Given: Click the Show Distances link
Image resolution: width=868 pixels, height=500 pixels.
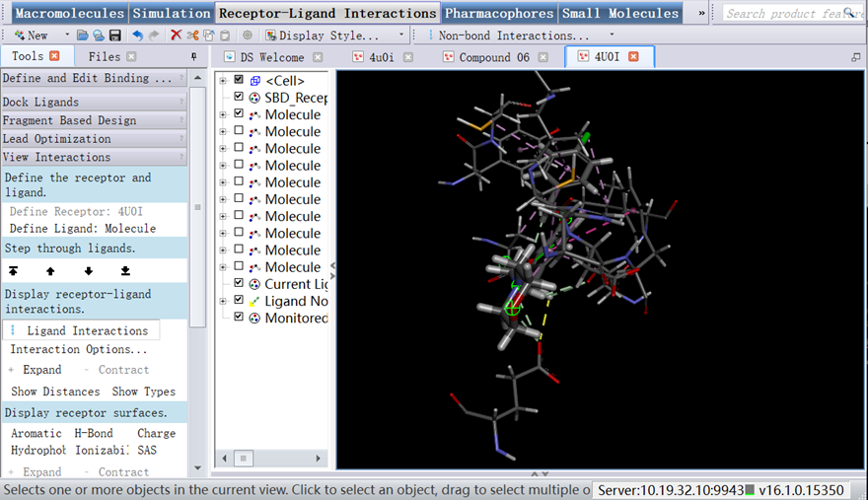Looking at the screenshot, I should click(55, 392).
